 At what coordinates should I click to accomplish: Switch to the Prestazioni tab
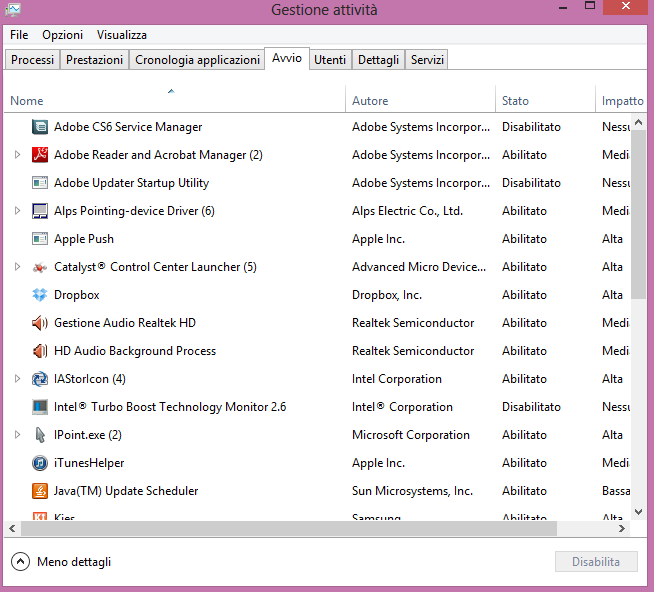click(94, 60)
